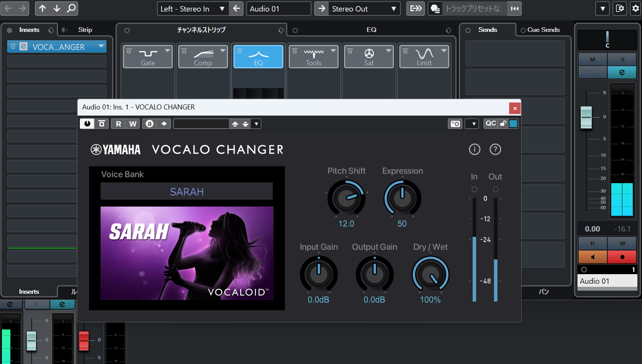Go to previous channel with left arrow
The width and height of the screenshot is (642, 364).
(8, 8)
